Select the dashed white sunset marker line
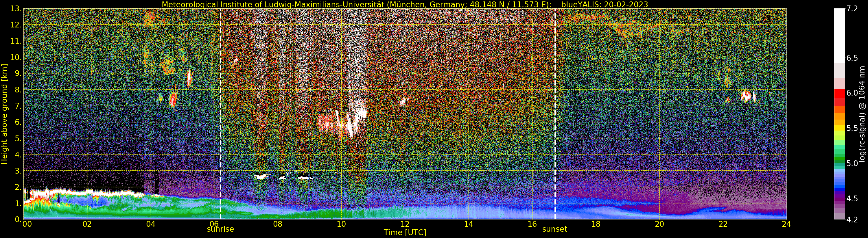The image size is (868, 238). (x=555, y=114)
